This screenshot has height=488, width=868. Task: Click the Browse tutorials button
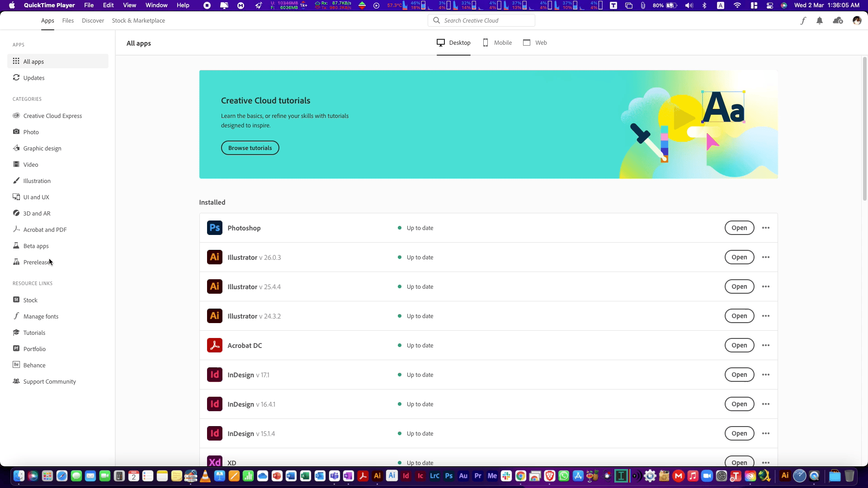250,148
